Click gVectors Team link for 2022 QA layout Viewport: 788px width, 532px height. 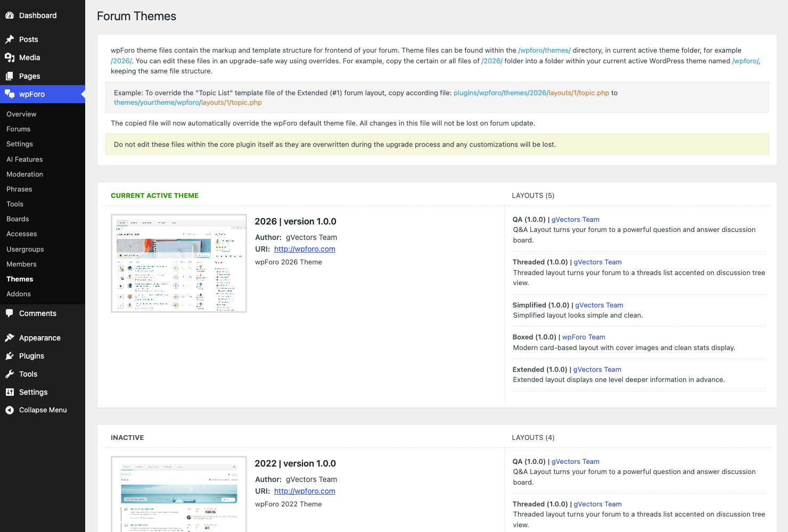tap(575, 462)
